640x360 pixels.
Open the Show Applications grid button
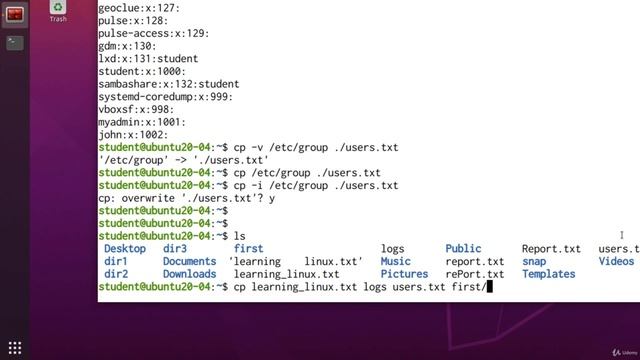15,348
